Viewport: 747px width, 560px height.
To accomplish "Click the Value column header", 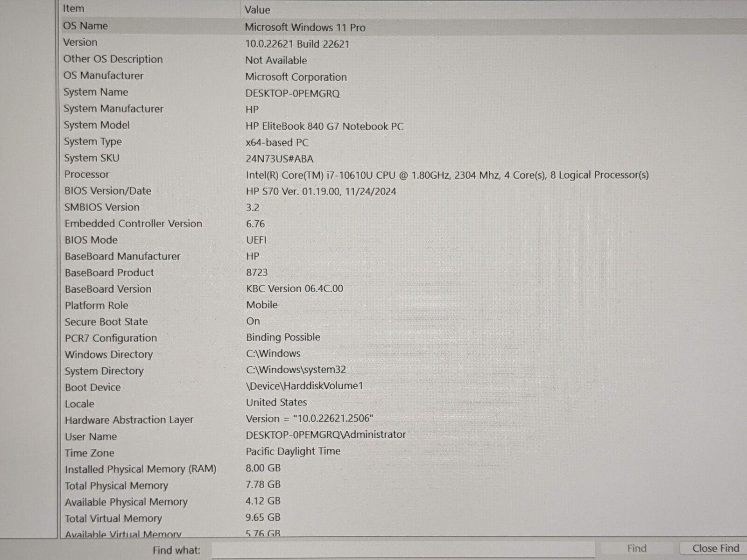I will (x=257, y=10).
